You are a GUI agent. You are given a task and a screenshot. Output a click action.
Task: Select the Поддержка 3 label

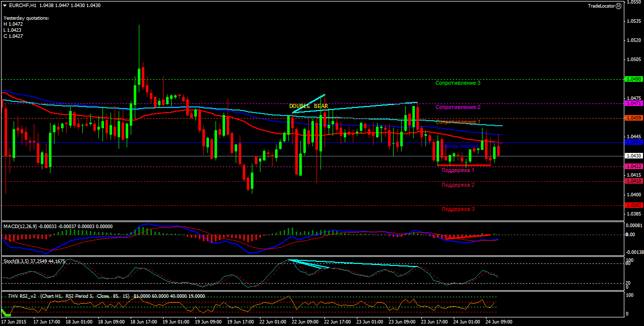458,209
